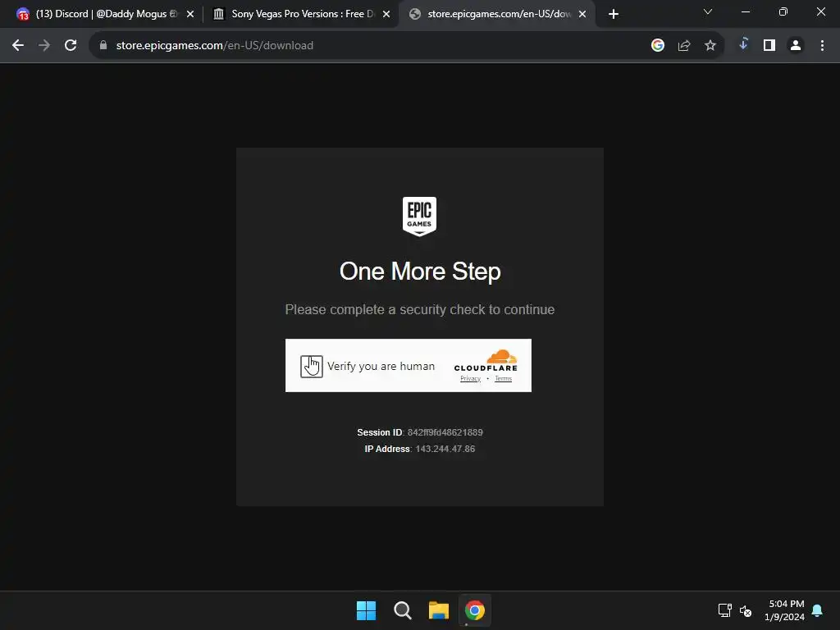Close the Discord tab
Image resolution: width=840 pixels, height=630 pixels.
[190, 14]
